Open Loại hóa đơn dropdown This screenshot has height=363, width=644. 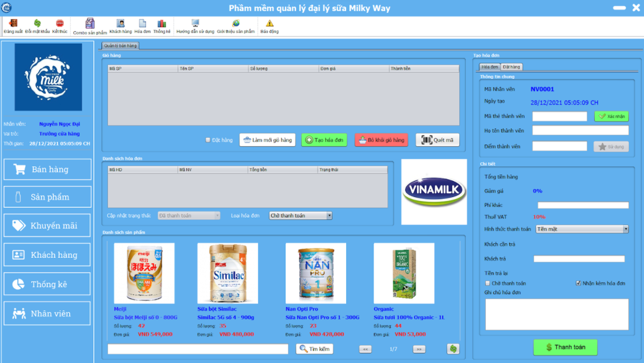pyautogui.click(x=301, y=216)
